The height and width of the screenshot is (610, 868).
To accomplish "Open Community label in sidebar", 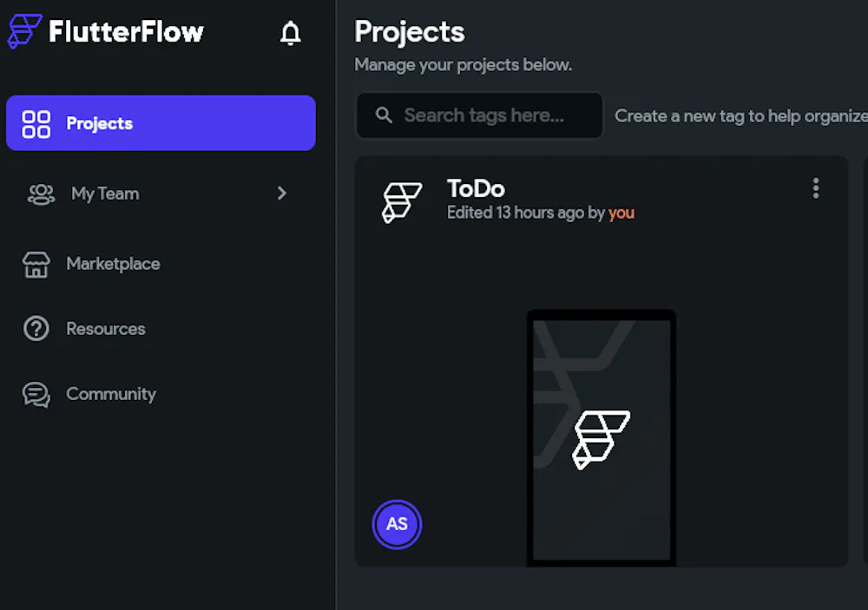I will tap(111, 394).
